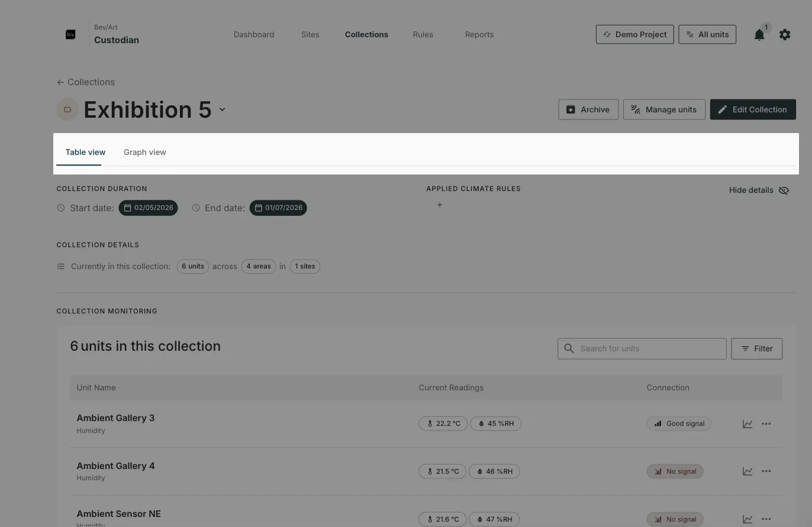Viewport: 812px width, 527px height.
Task: Switch to Graph view tab
Action: click(145, 152)
